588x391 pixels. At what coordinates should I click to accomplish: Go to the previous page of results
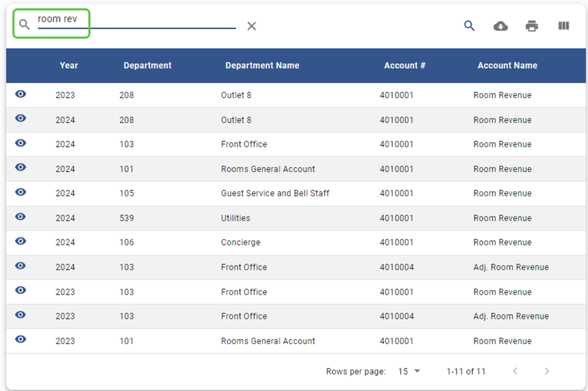pos(515,372)
